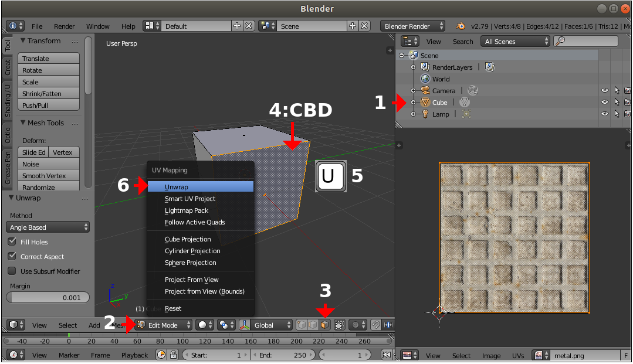Click the RenderLayers secondary icon
This screenshot has height=364, width=633.
[490, 67]
